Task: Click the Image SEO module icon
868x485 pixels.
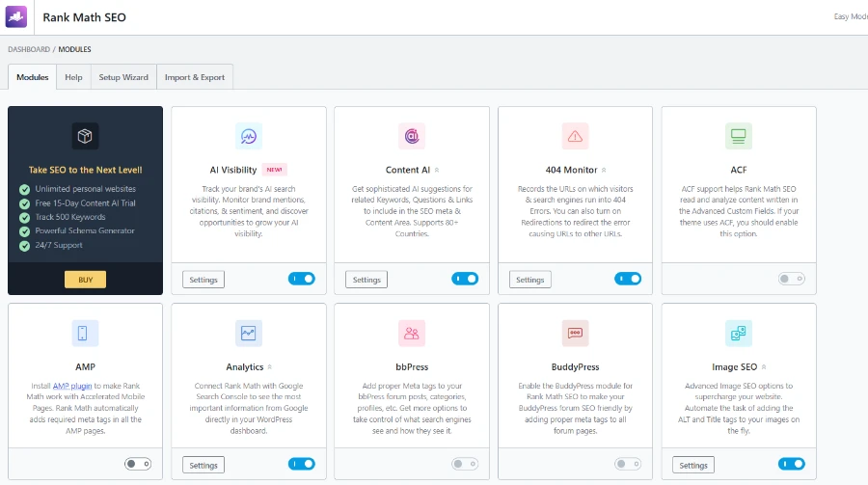Action: [739, 334]
